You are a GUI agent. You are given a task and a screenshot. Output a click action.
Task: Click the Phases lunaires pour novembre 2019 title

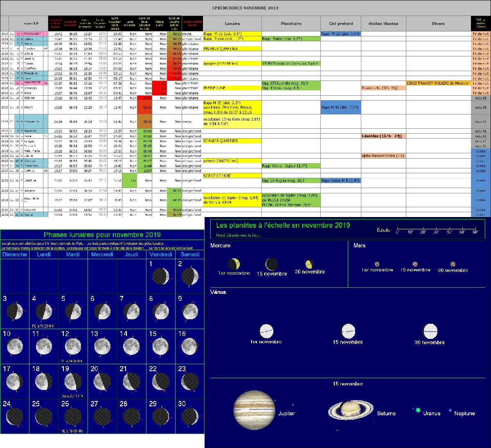(x=102, y=235)
